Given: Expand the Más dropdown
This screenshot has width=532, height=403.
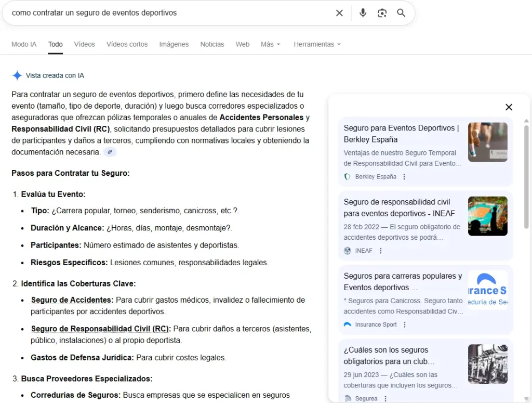Looking at the screenshot, I should [x=270, y=45].
